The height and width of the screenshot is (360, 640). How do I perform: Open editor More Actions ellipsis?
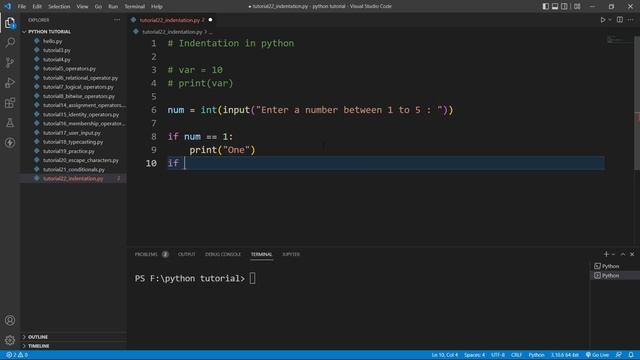pos(631,20)
